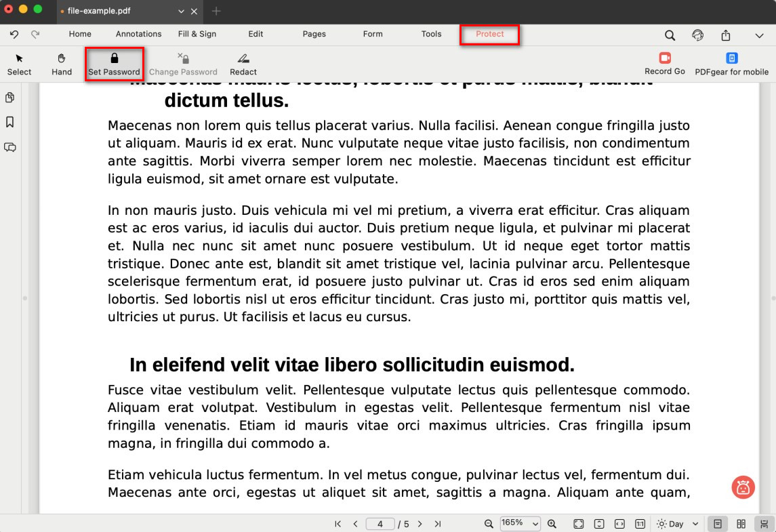776x532 pixels.
Task: Click the red chatbot assistant icon
Action: click(743, 487)
